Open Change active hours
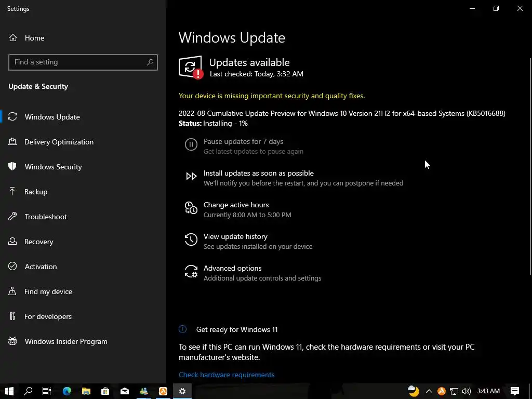532x399 pixels. pyautogui.click(x=238, y=209)
